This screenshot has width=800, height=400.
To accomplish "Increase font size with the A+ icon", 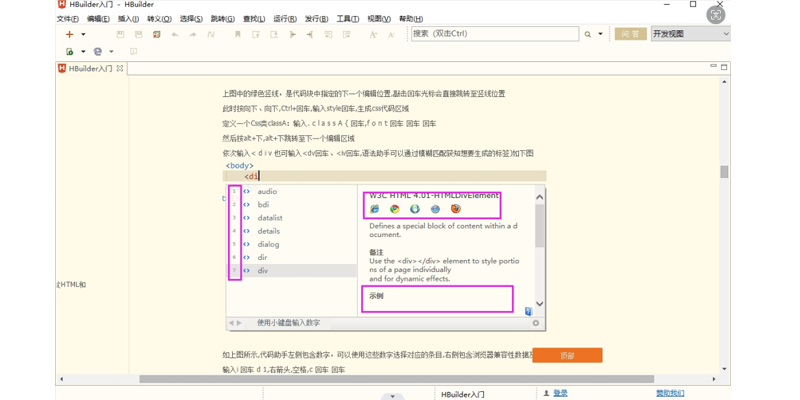I will pos(373,35).
